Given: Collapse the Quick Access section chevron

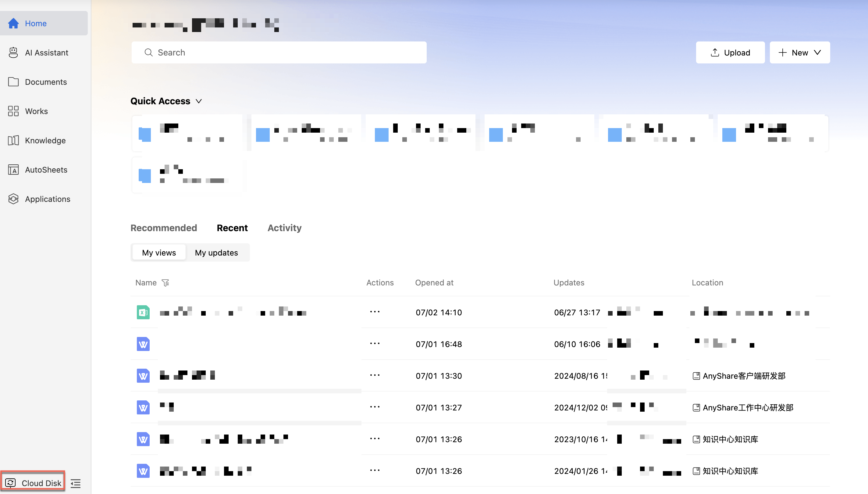Looking at the screenshot, I should 199,101.
